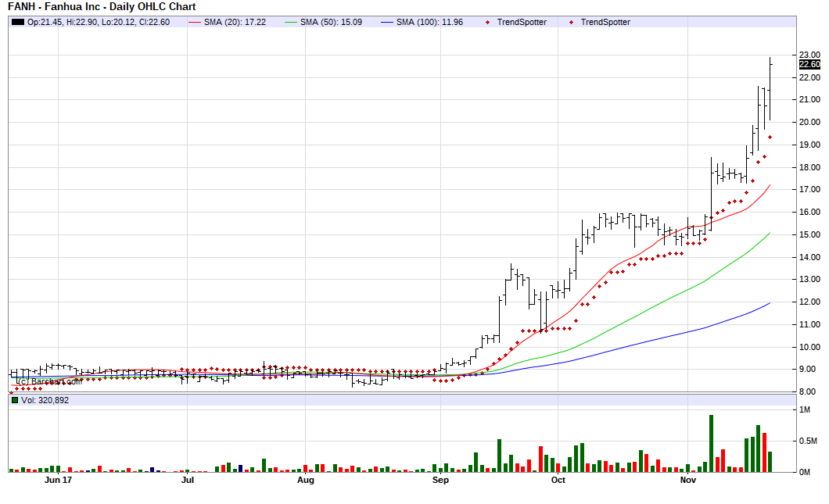
Task: Click the Sep date axis label
Action: [x=440, y=480]
